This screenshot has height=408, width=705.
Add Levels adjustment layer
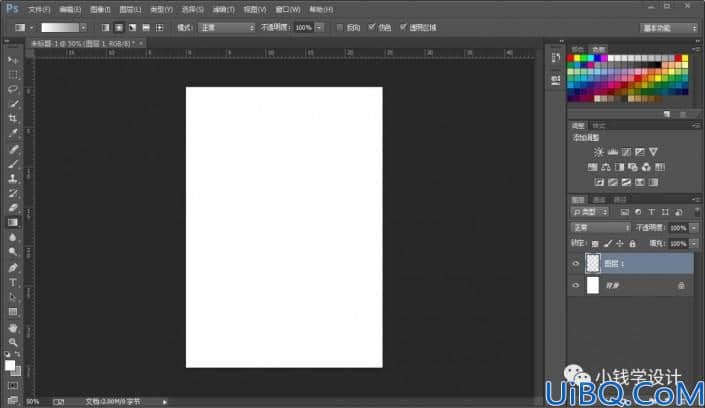coord(612,152)
